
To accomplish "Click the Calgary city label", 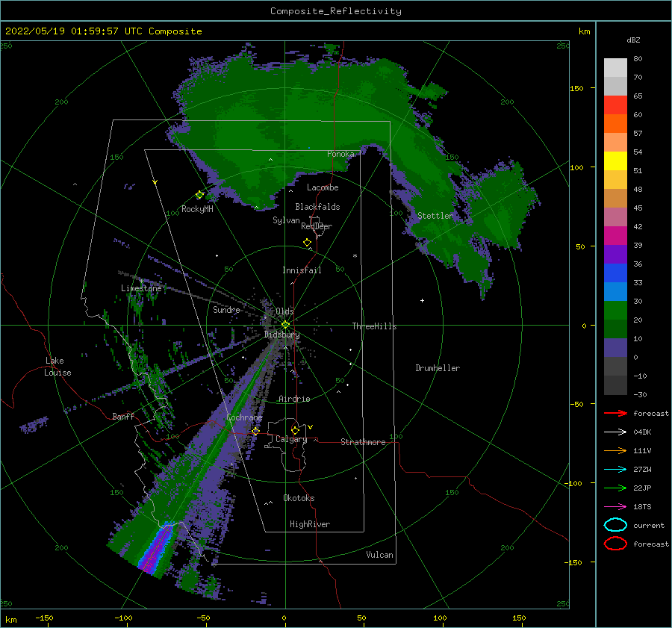I will (x=291, y=439).
